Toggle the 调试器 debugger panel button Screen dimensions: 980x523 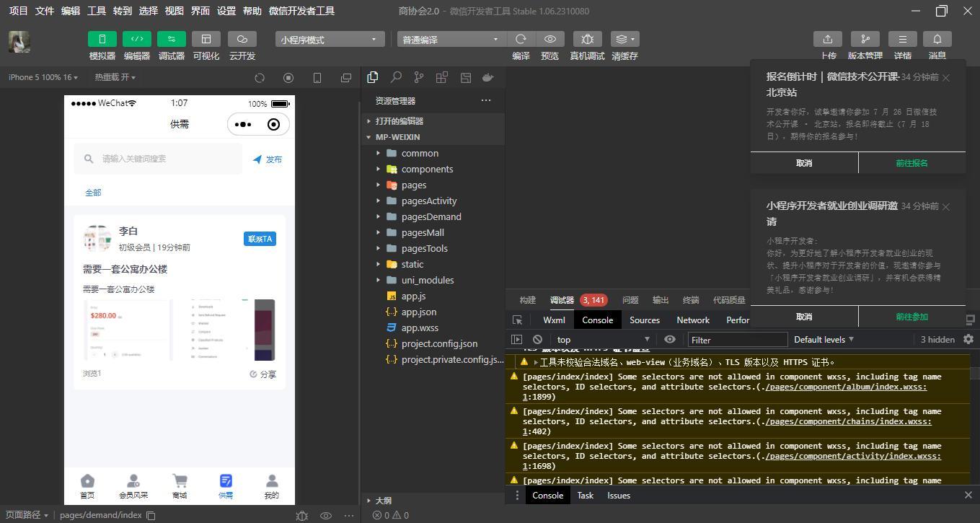pyautogui.click(x=172, y=39)
